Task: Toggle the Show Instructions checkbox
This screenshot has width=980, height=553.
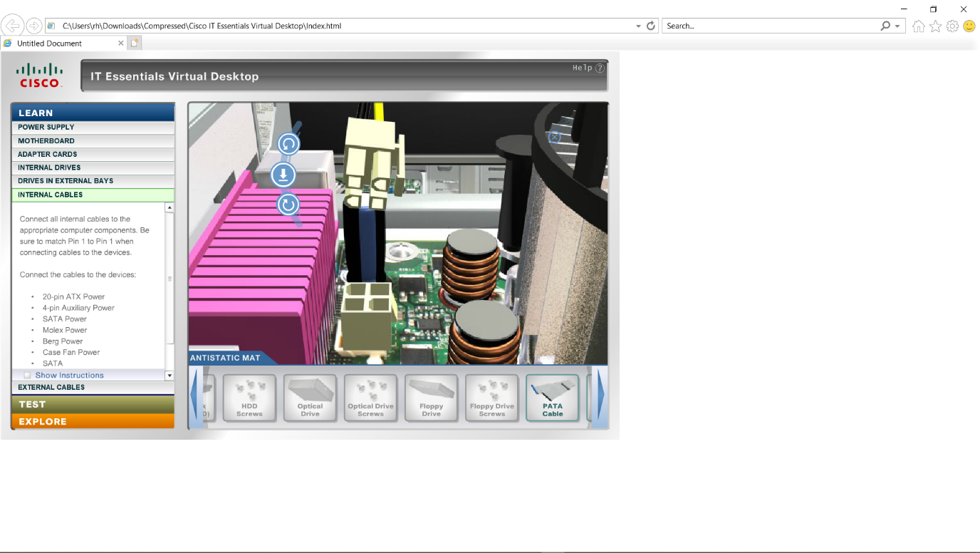Action: point(27,375)
